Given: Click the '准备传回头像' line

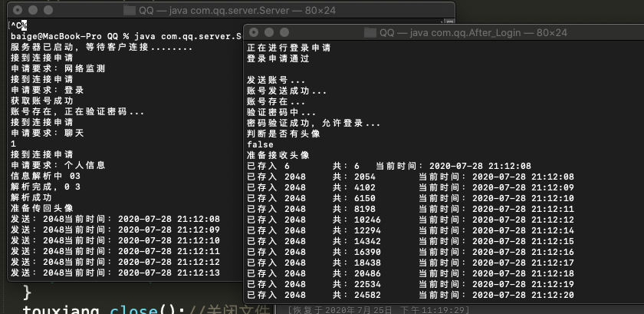Looking at the screenshot, I should pyautogui.click(x=42, y=208).
